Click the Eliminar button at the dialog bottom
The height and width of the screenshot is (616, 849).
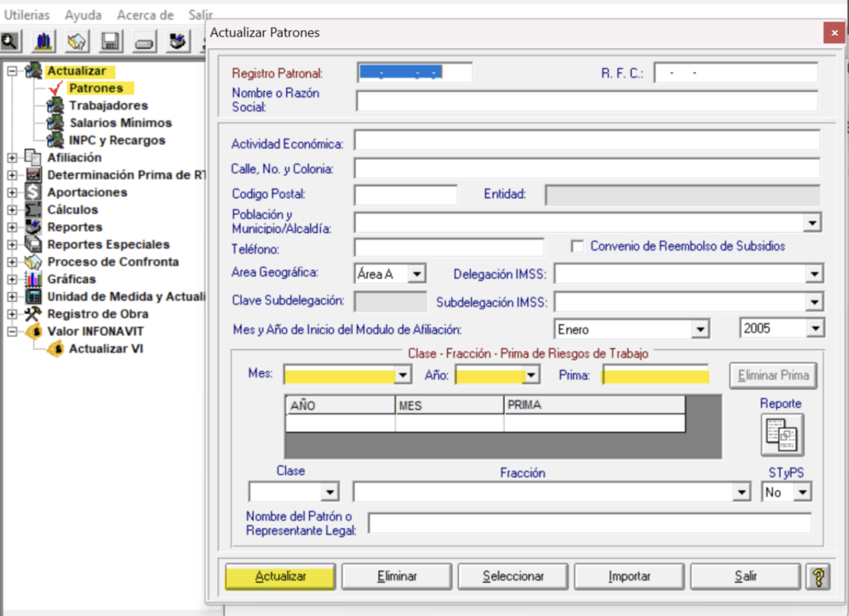[397, 576]
